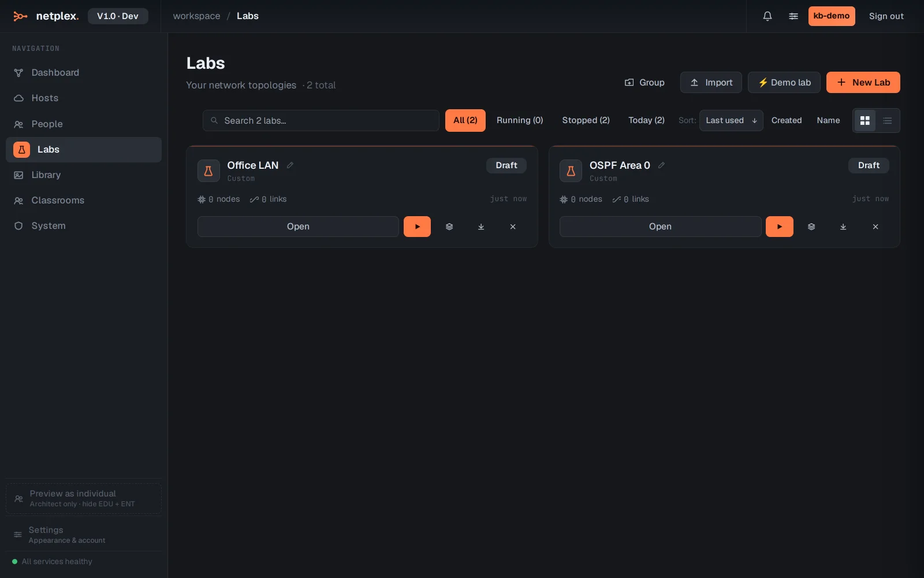This screenshot has height=578, width=924.
Task: Delete the OSPF Area 0 lab
Action: click(875, 227)
